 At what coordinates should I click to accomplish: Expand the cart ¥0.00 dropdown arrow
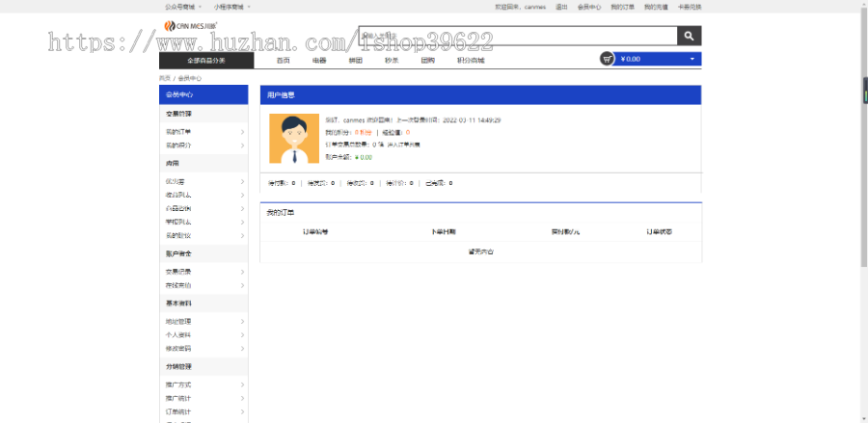[x=692, y=59]
